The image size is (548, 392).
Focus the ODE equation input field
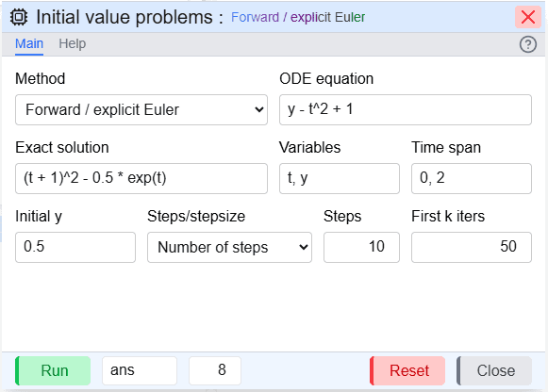pyautogui.click(x=406, y=109)
